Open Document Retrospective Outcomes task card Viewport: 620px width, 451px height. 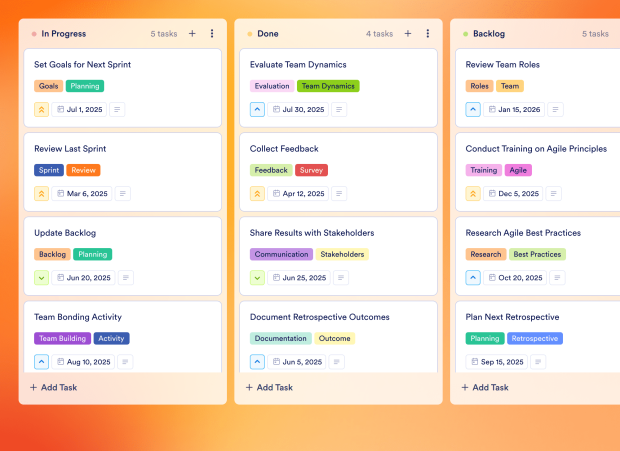(x=320, y=317)
